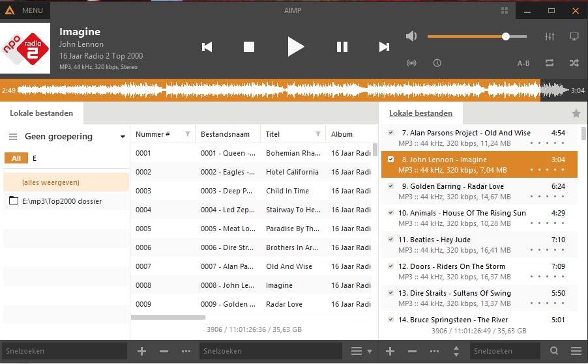Skip to the next track
Screen dimensions: 588x364
[384, 47]
